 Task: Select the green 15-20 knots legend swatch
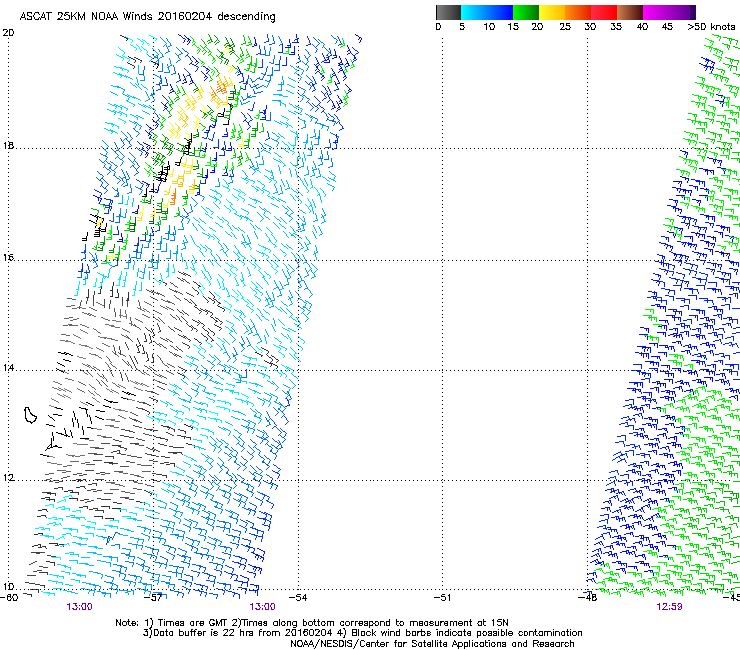click(526, 12)
